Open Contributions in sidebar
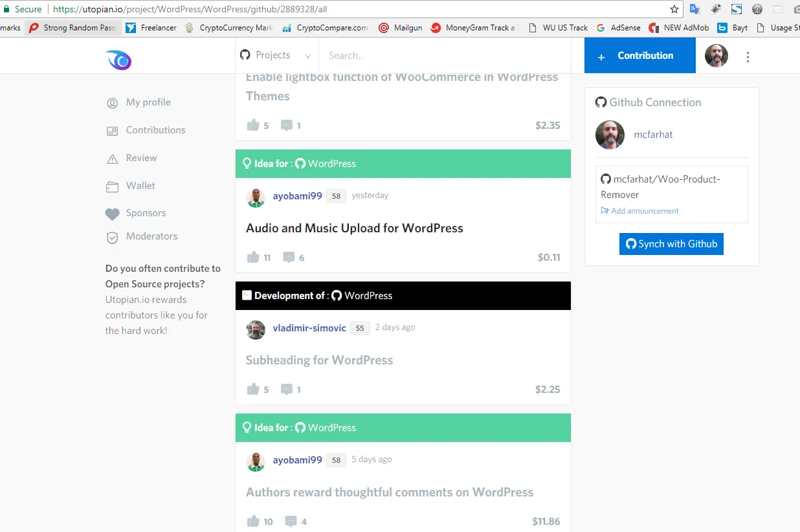Viewport: 800px width, 532px height. 155,130
